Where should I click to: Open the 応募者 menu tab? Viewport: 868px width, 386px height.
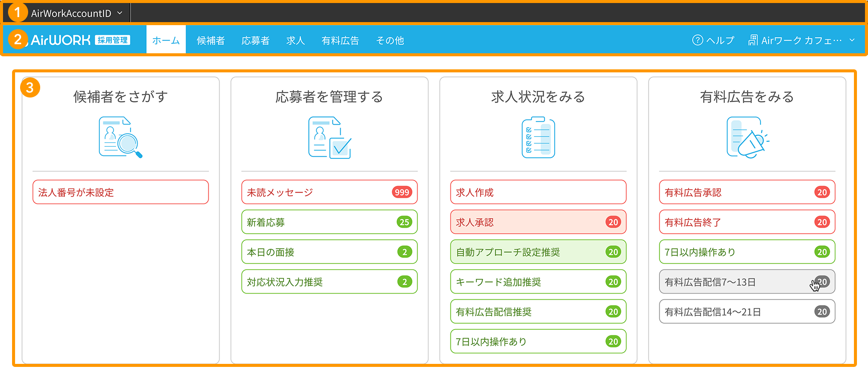click(255, 40)
